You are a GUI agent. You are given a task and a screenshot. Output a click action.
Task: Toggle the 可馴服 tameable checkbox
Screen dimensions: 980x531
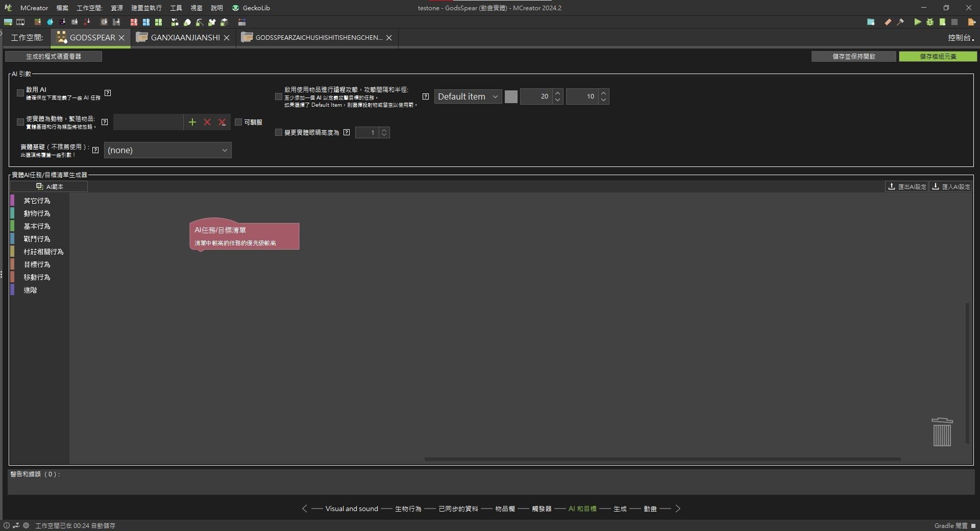tap(238, 122)
